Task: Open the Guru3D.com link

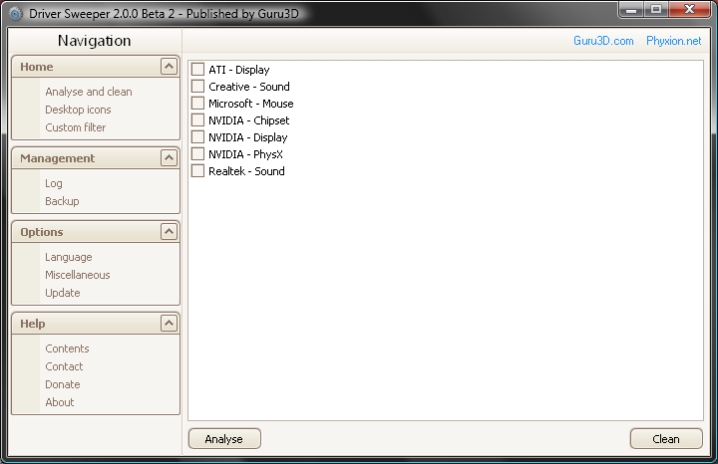Action: point(603,41)
